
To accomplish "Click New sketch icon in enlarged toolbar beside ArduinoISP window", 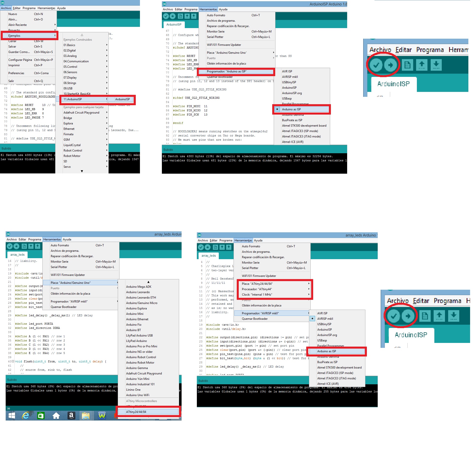I will 407,65.
